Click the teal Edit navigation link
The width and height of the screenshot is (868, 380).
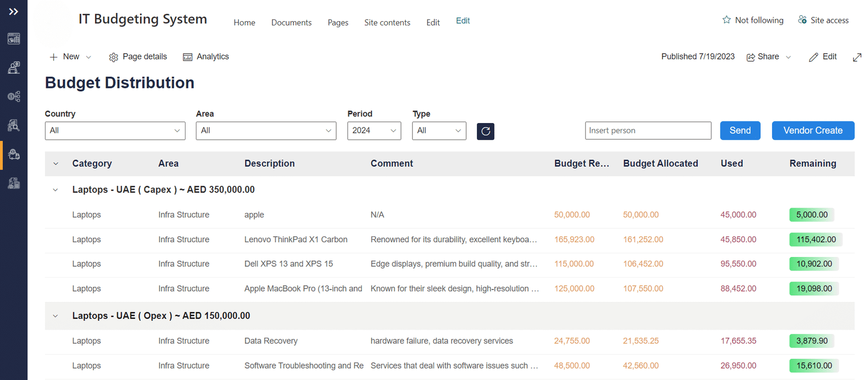[x=463, y=21]
